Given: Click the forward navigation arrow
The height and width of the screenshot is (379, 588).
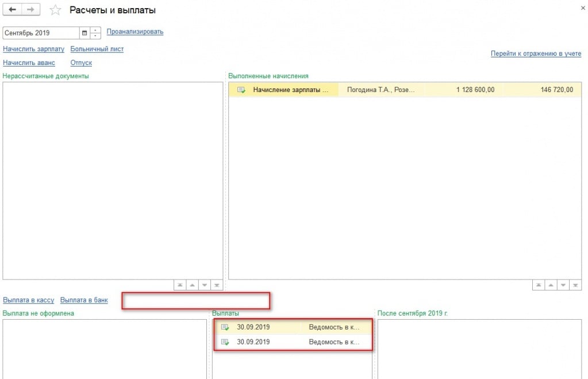Looking at the screenshot, I should point(31,10).
